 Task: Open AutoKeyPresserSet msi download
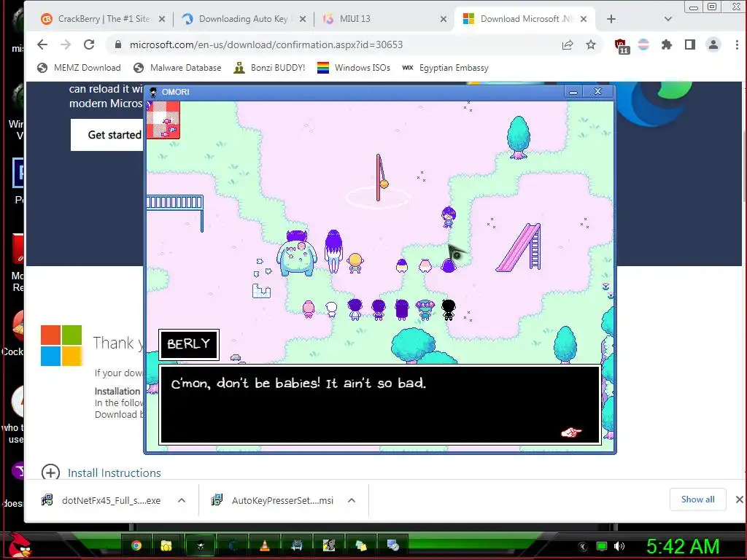[x=273, y=500]
